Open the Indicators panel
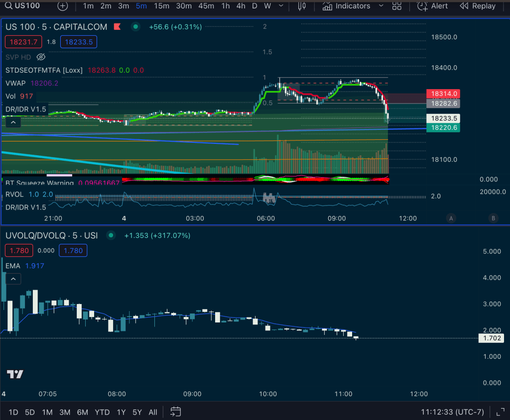Image resolution: width=510 pixels, height=420 pixels. [347, 6]
